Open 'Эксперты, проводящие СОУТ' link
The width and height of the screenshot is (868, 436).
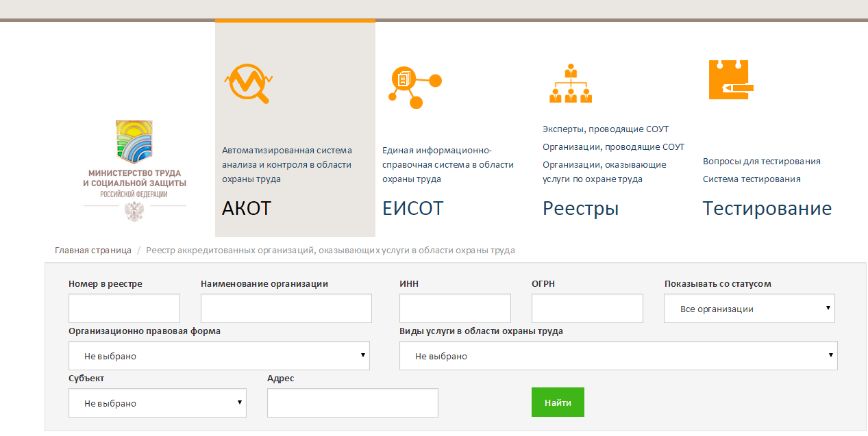(605, 129)
